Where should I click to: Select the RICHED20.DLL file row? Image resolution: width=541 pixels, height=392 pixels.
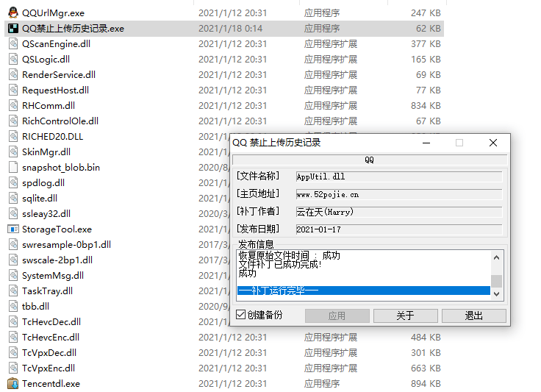click(53, 136)
